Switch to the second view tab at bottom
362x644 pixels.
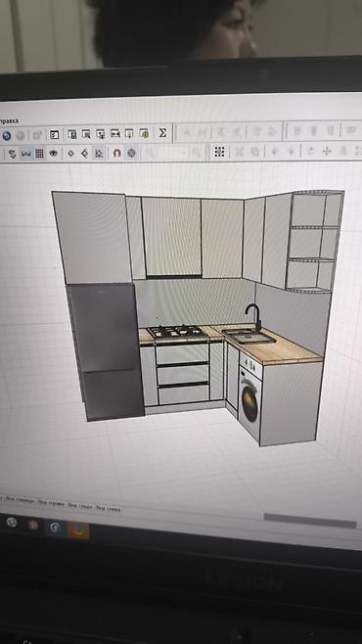pos(51,502)
